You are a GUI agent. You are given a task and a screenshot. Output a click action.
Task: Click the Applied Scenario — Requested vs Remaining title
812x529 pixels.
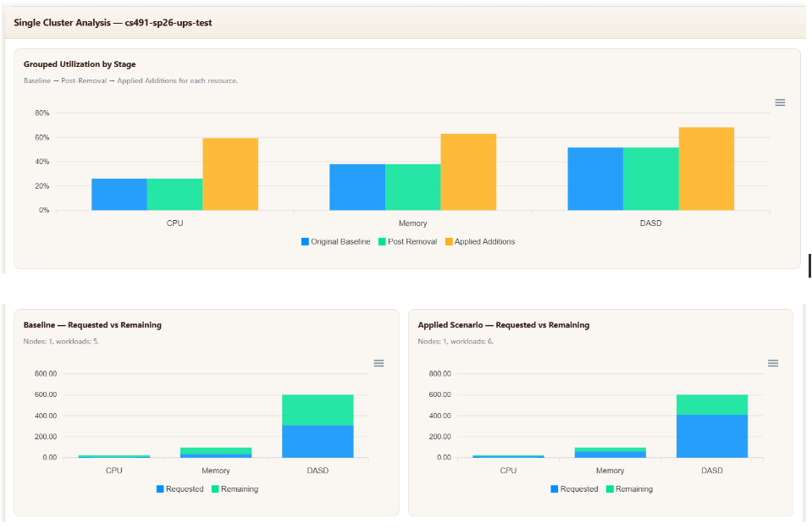[x=503, y=325]
